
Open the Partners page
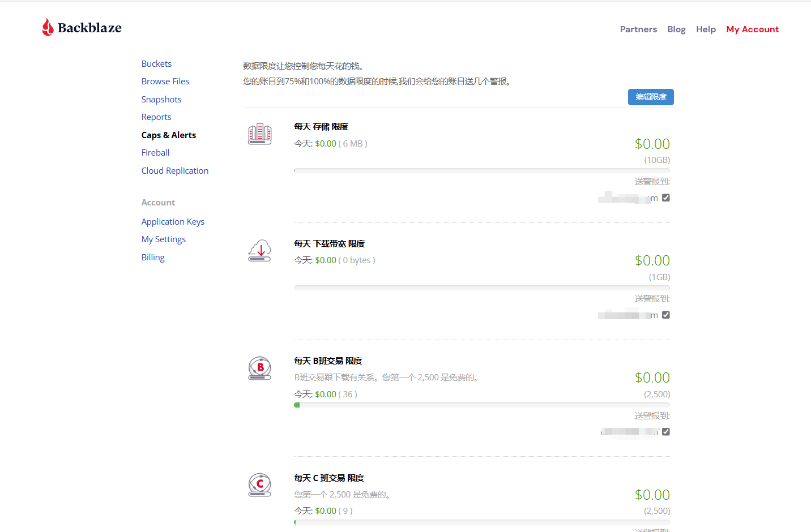tap(638, 29)
